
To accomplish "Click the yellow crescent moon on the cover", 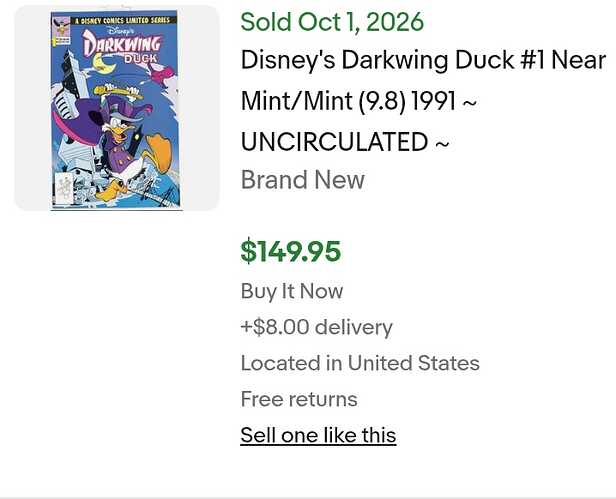I will coord(103,64).
